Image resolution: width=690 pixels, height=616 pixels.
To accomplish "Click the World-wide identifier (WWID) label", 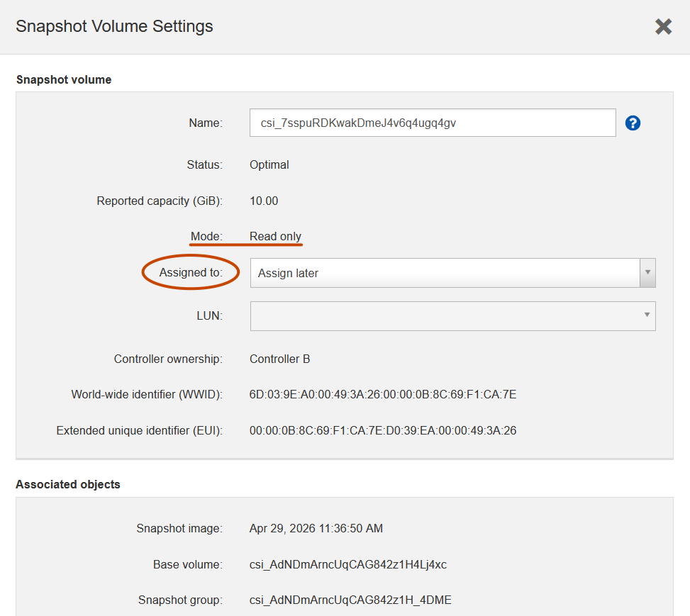I will click(147, 394).
